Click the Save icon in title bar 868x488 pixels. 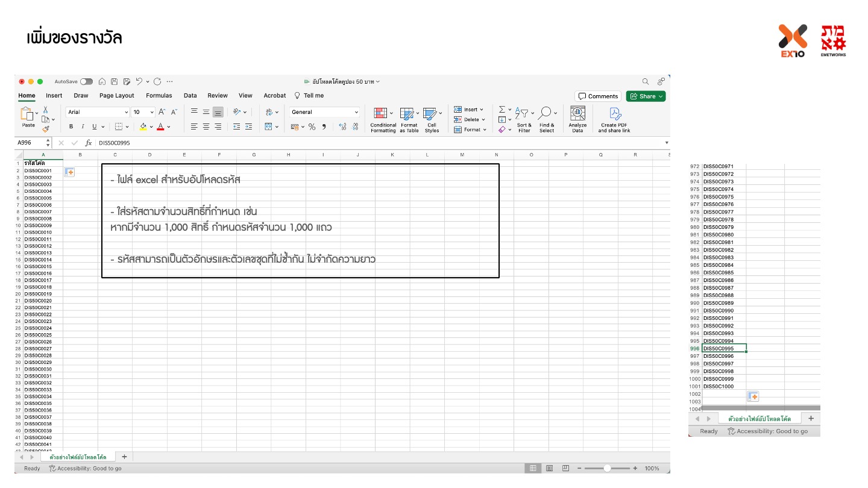click(x=115, y=81)
